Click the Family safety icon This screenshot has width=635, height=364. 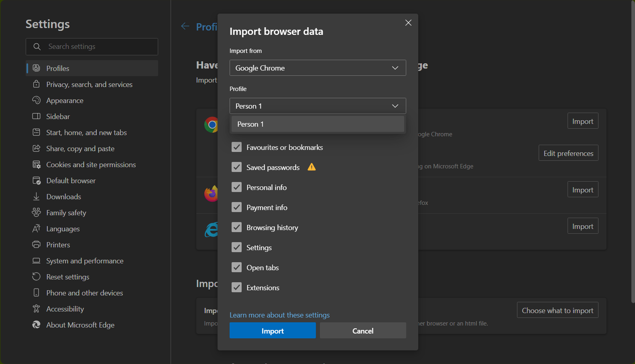pos(36,212)
